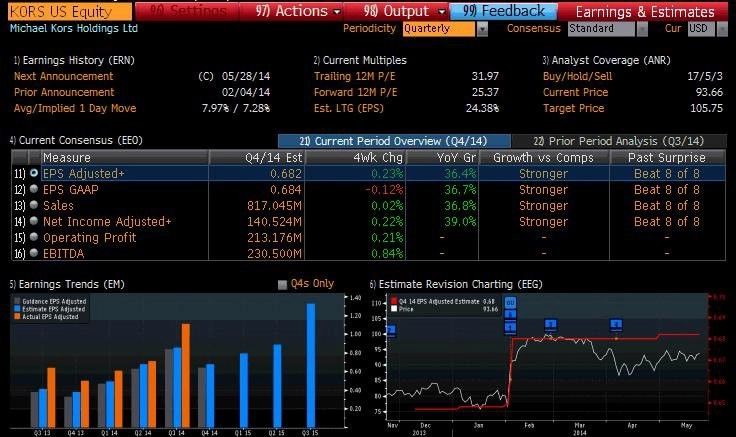Click EPS GAAP 4Wk change -0.12%
Viewport: 736px width, 437px height.
pyautogui.click(x=384, y=190)
